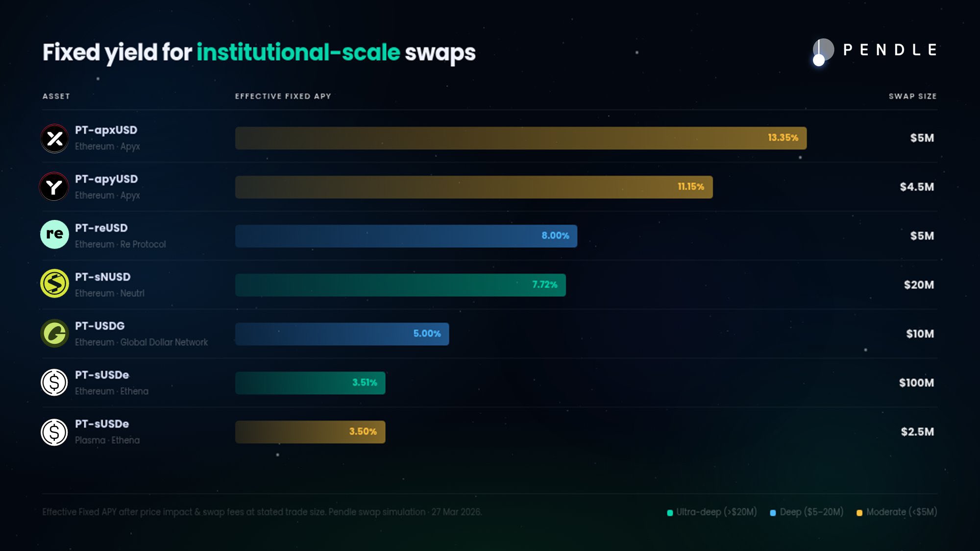Click the PT-USDG asset name
Screen dimensions: 980x551
[100, 326]
